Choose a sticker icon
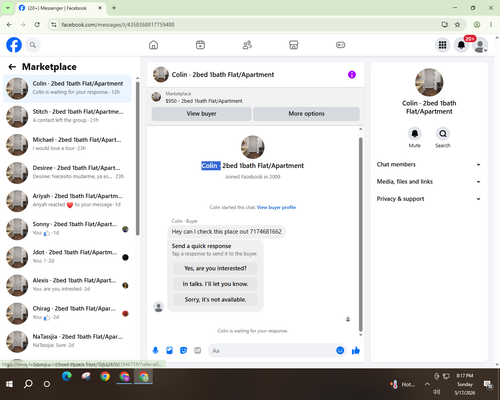 (183, 350)
